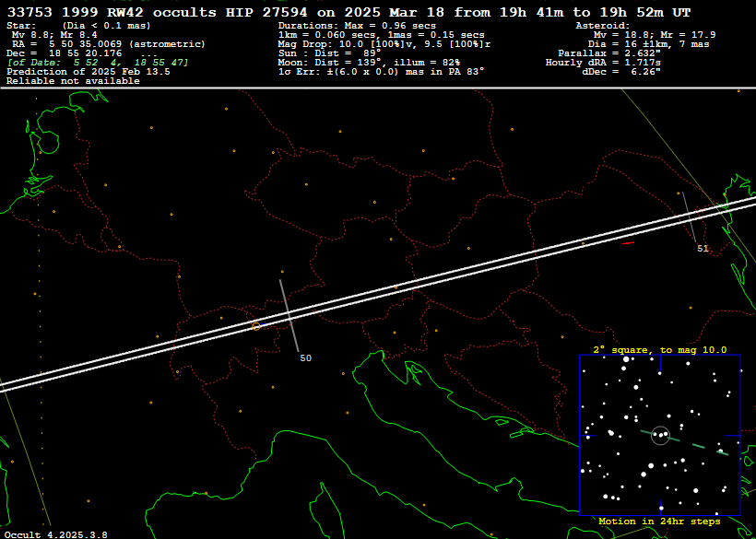Click the short red dash below the path
756x539 pixels.
(628, 243)
